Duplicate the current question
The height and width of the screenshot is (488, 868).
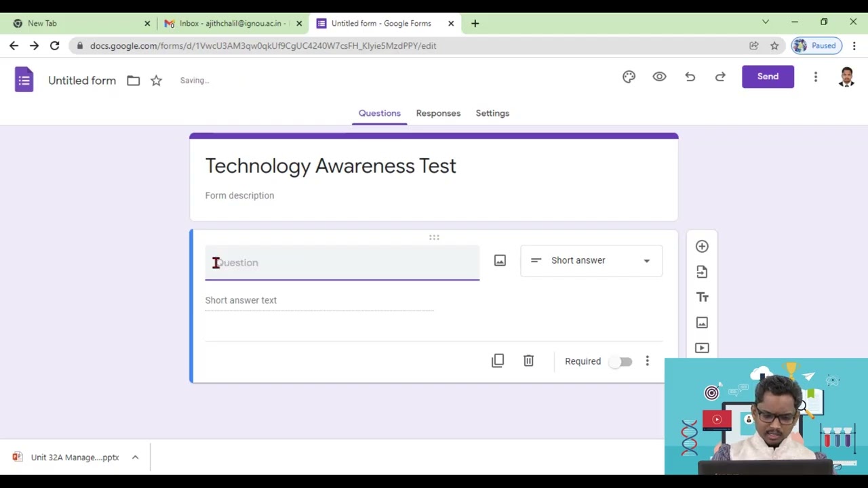point(498,361)
